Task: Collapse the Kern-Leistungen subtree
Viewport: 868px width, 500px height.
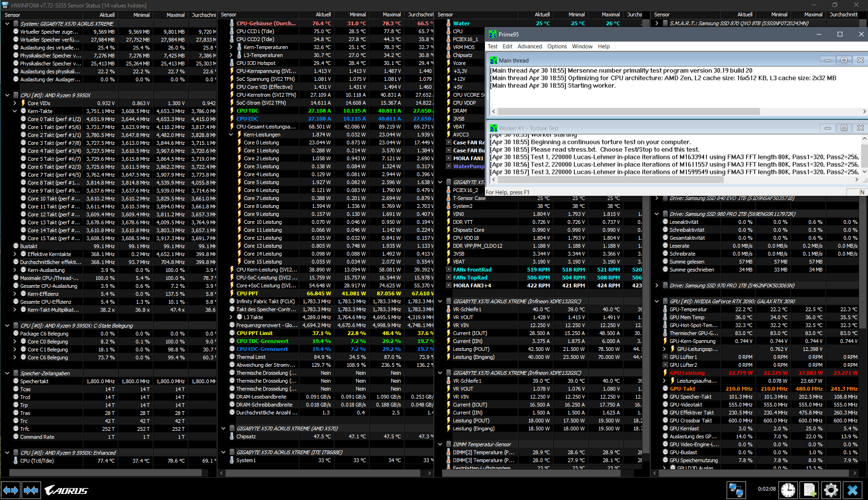Action: click(231, 135)
